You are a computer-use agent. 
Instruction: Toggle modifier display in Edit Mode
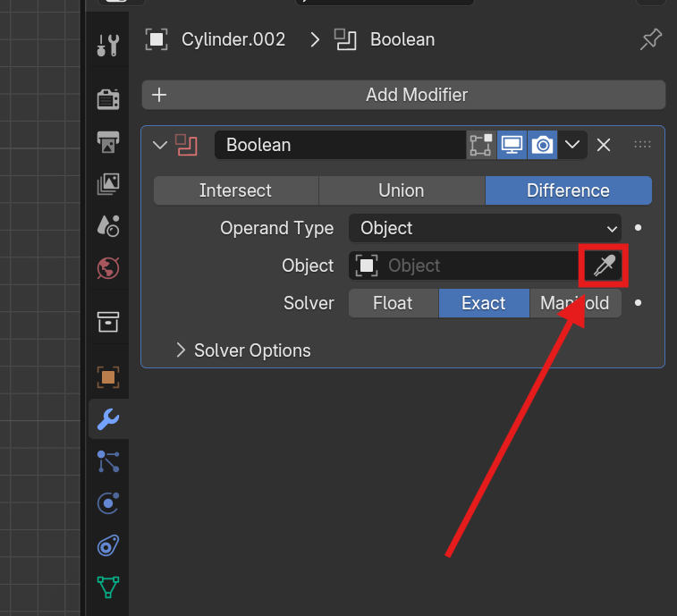(481, 145)
